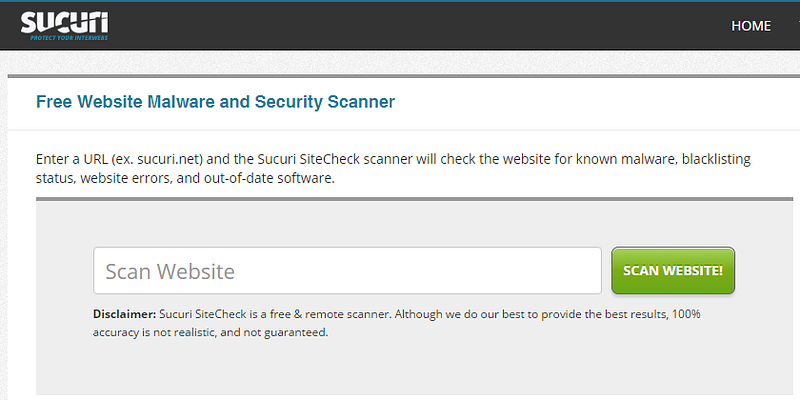Open the HOME menu item

(751, 26)
